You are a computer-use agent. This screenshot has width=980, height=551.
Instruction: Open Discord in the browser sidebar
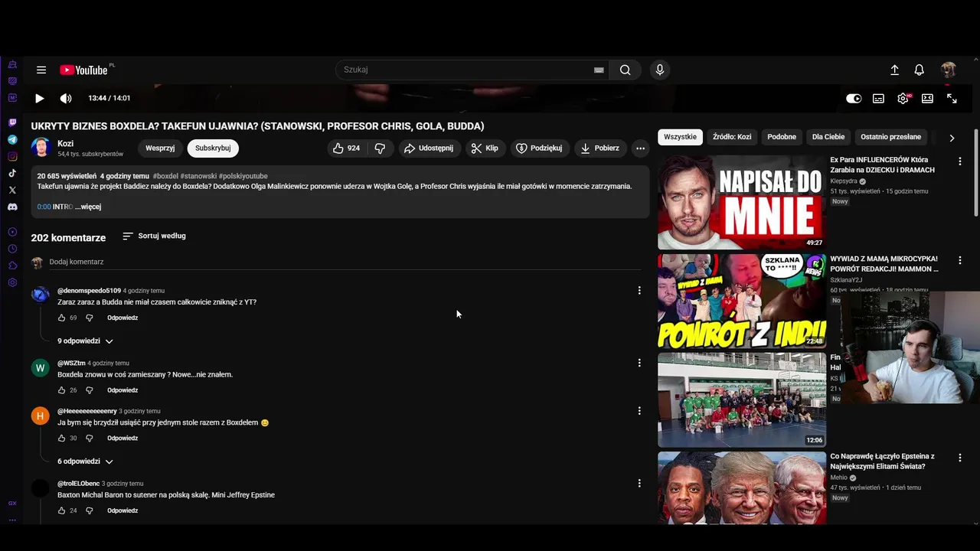(x=12, y=207)
